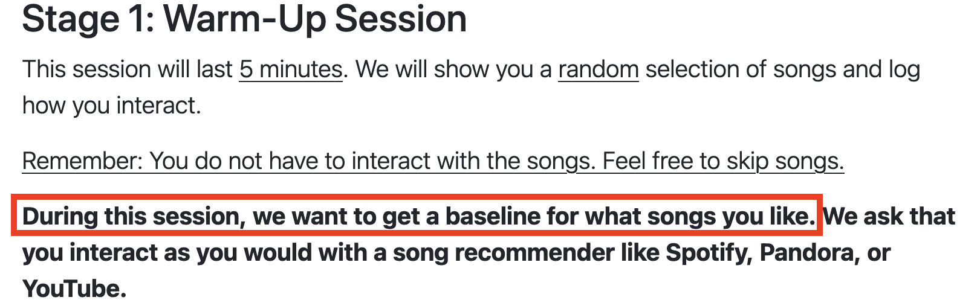
Task: Click the "Stage 1:" heading prefix
Action: (88, 19)
